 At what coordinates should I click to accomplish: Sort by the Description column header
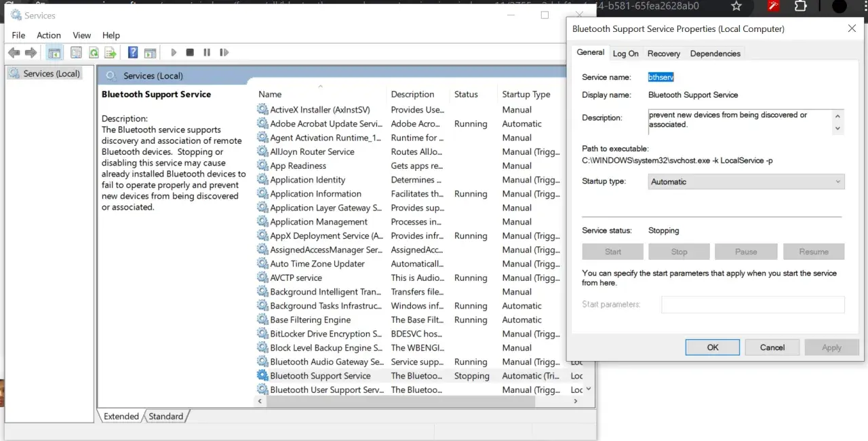coord(418,94)
